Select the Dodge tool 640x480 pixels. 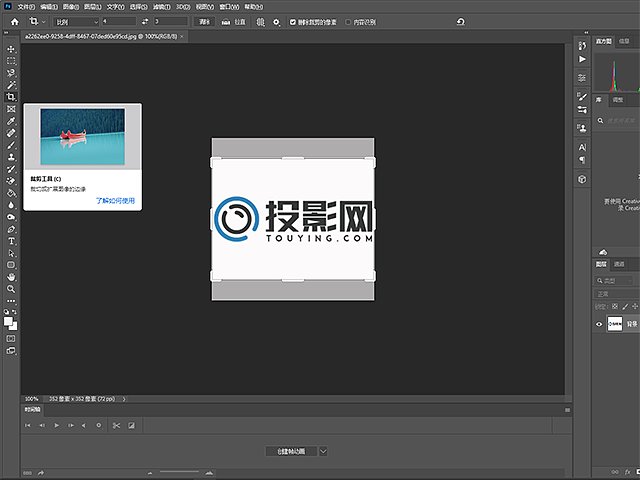click(x=11, y=217)
